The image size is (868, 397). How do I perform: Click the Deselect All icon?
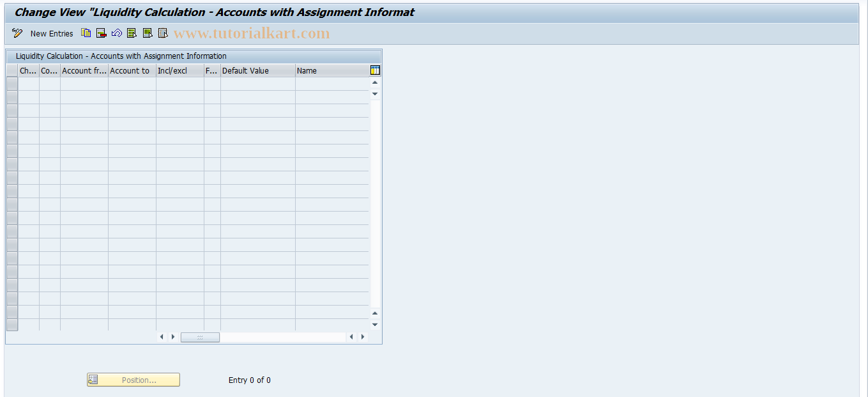tap(163, 33)
